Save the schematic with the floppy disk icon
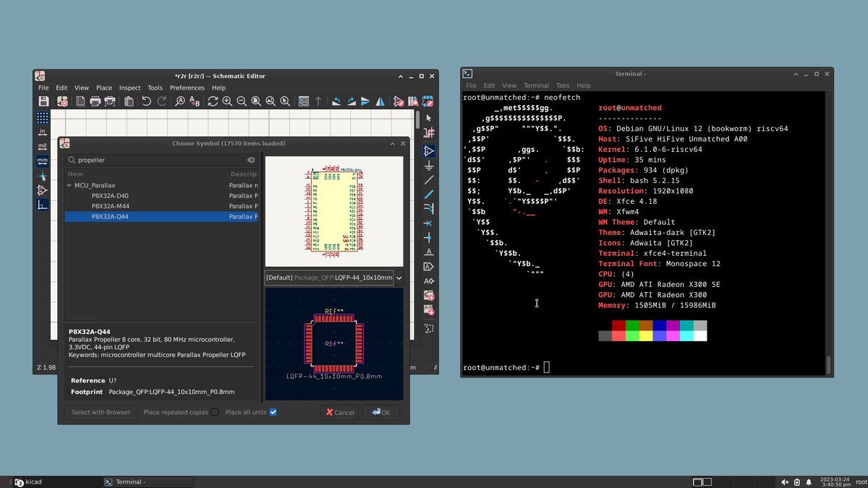Image resolution: width=868 pixels, height=488 pixels. (43, 102)
